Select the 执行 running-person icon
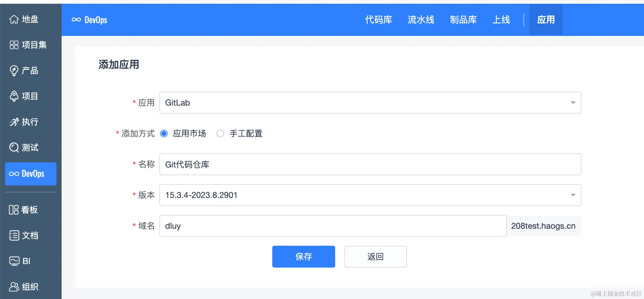Image resolution: width=644 pixels, height=299 pixels. 14,122
